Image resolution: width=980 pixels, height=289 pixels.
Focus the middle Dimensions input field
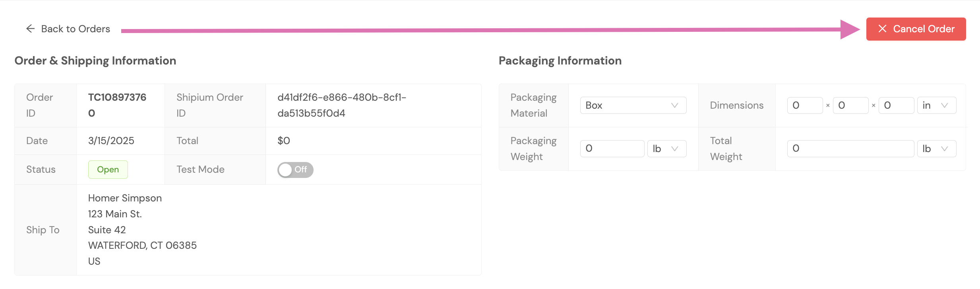tap(850, 105)
